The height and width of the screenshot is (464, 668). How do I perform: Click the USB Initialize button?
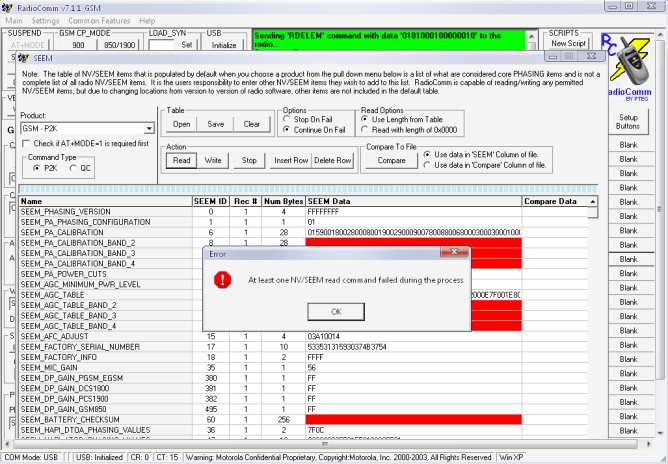224,45
